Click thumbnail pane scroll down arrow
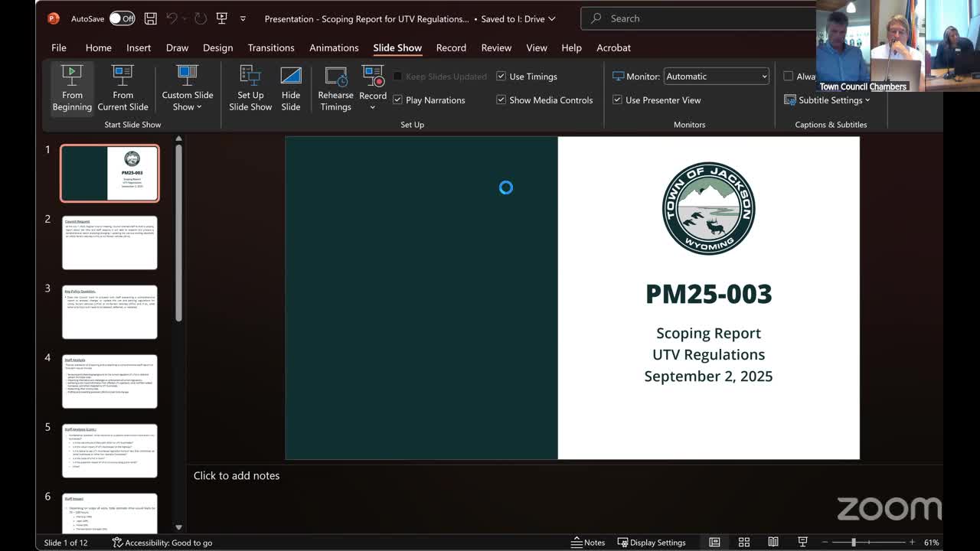Screen dimensions: 980x551 pos(178,527)
